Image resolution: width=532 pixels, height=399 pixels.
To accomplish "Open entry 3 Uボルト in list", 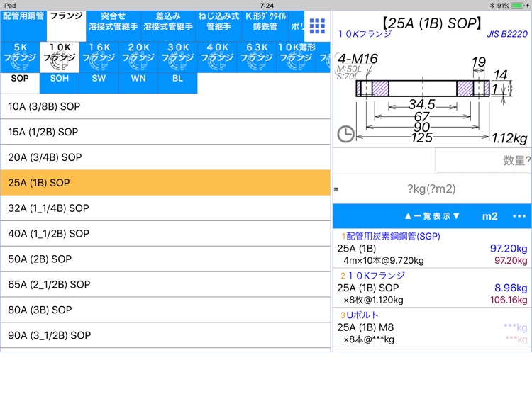I will (431, 327).
